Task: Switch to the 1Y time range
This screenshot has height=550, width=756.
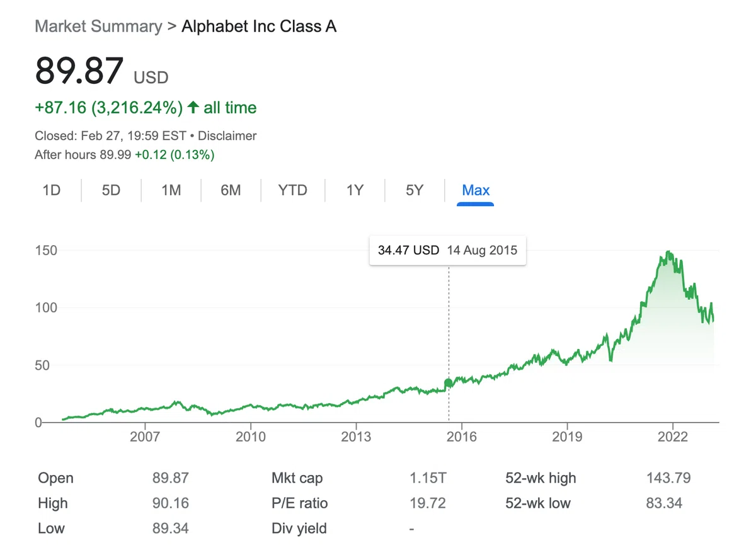Action: (355, 190)
